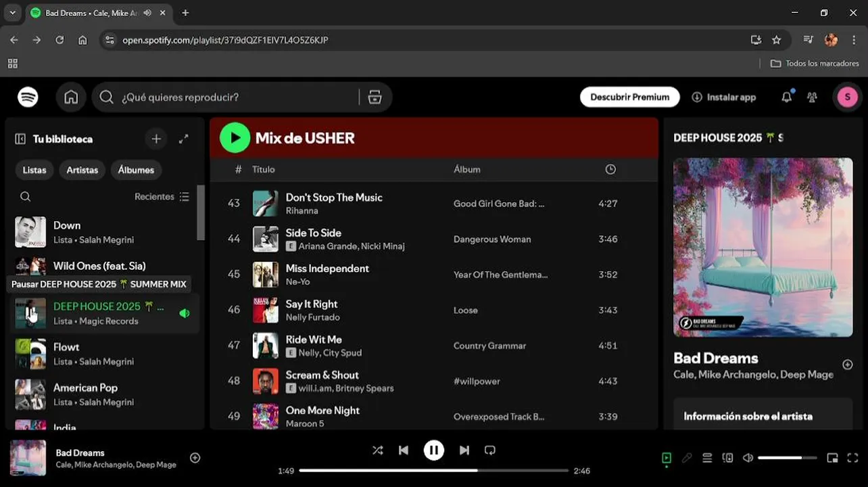Open the play queue
Image resolution: width=868 pixels, height=487 pixels.
(707, 458)
